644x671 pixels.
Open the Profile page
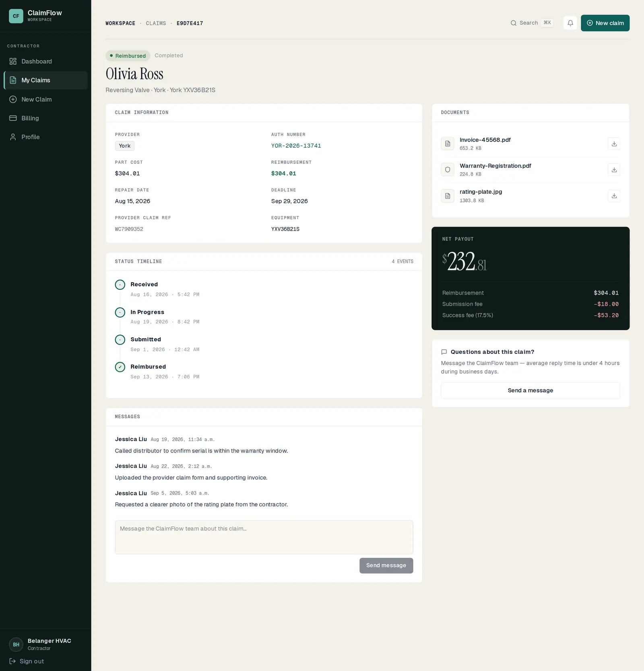click(x=45, y=137)
